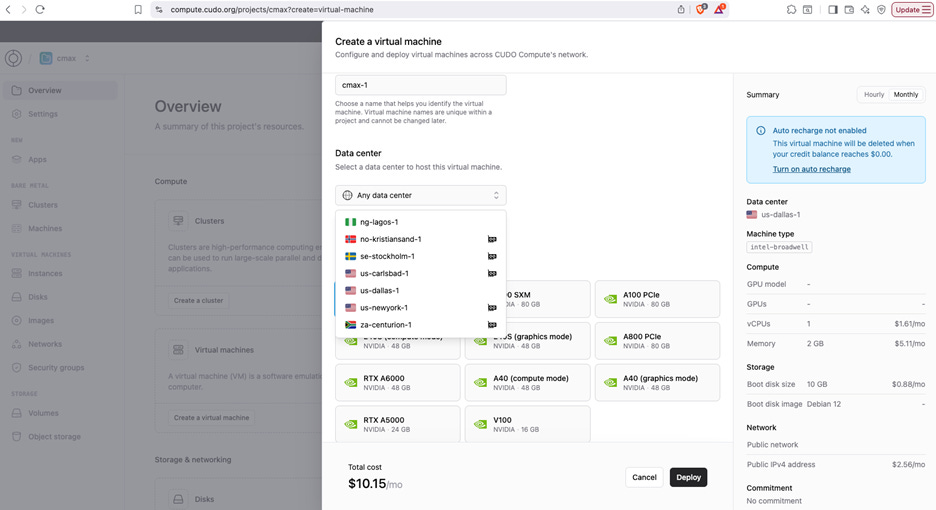Switch summary pricing to Hourly
The image size is (936, 510).
(x=874, y=94)
